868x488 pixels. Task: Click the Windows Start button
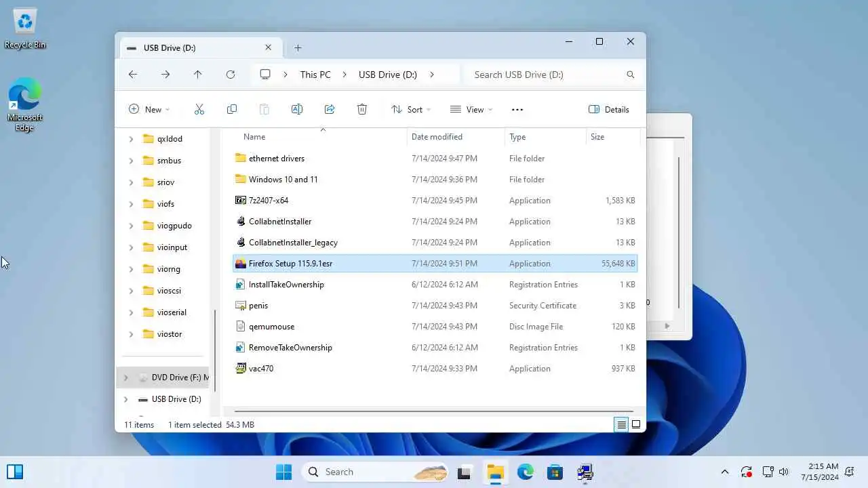click(283, 472)
